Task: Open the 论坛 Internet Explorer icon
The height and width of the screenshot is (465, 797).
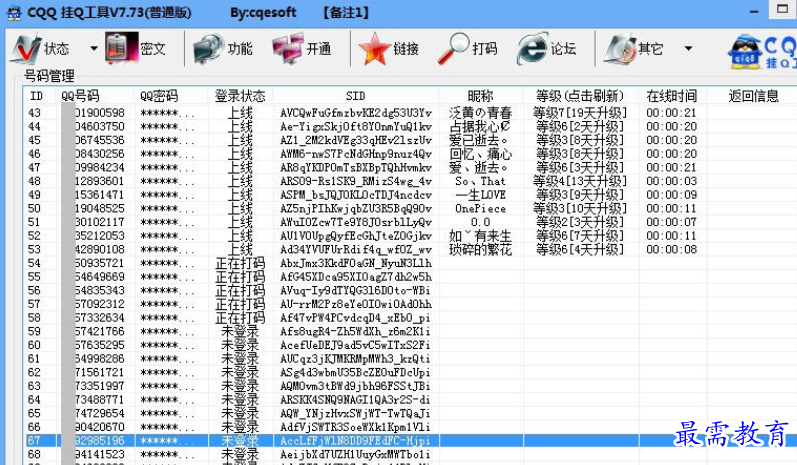Action: pos(532,49)
